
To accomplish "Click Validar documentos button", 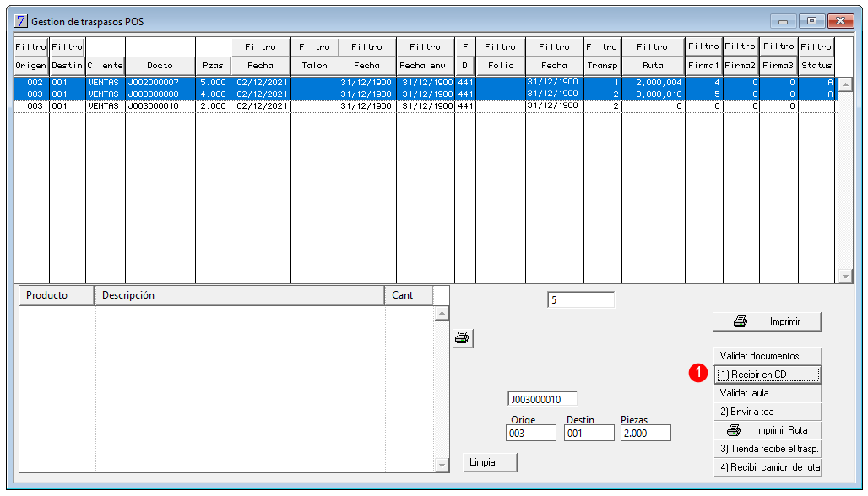I will click(768, 355).
